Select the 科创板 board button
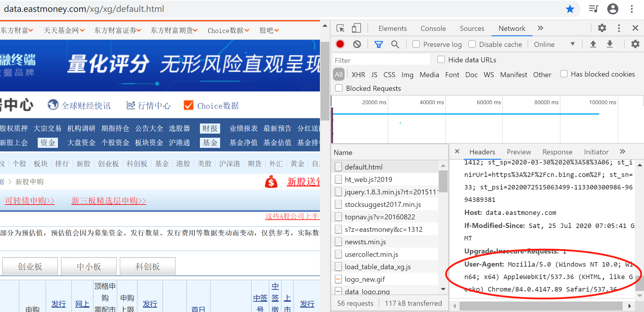This screenshot has height=312, width=644. [x=148, y=266]
